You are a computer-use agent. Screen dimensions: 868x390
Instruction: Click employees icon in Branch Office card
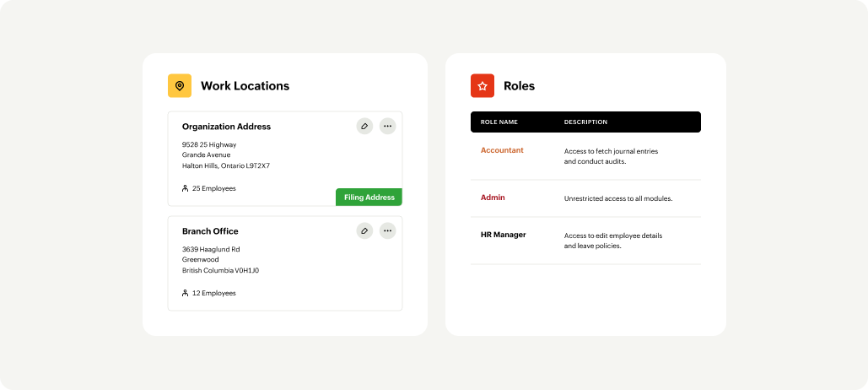coord(186,293)
